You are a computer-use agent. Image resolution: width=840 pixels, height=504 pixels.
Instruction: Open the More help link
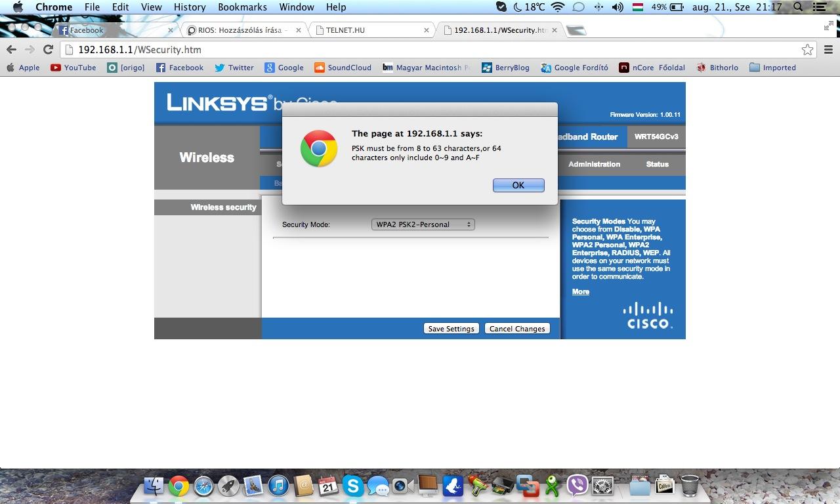(x=581, y=291)
